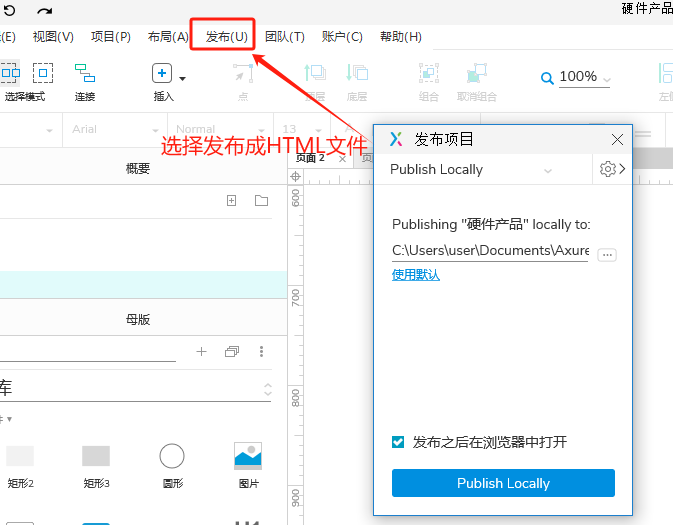
Task: Open the 项目(P) menu
Action: 111,37
